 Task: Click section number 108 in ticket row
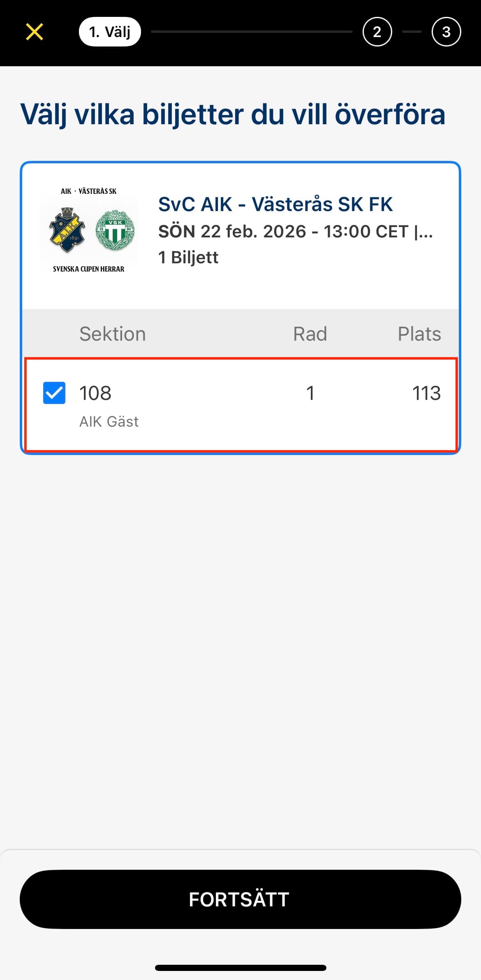(x=95, y=393)
